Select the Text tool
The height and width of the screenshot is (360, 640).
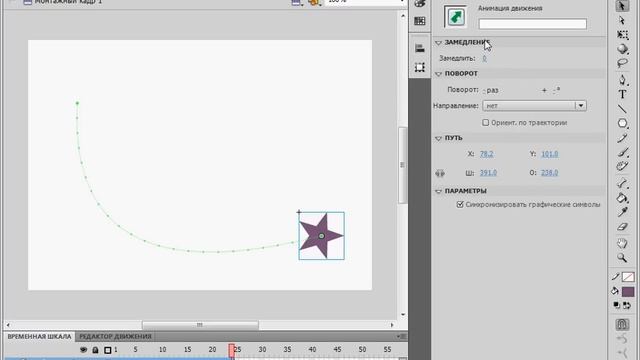tap(622, 94)
